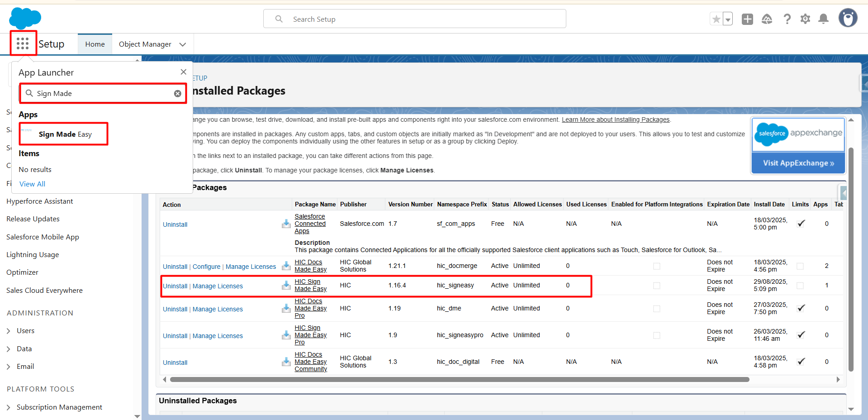868x420 pixels.
Task: Click Manage Licenses for HIC Sign Made Easy
Action: click(x=218, y=286)
